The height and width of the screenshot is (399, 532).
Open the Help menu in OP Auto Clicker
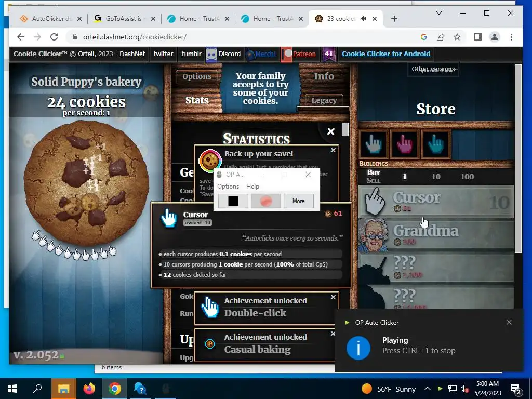[x=252, y=187]
